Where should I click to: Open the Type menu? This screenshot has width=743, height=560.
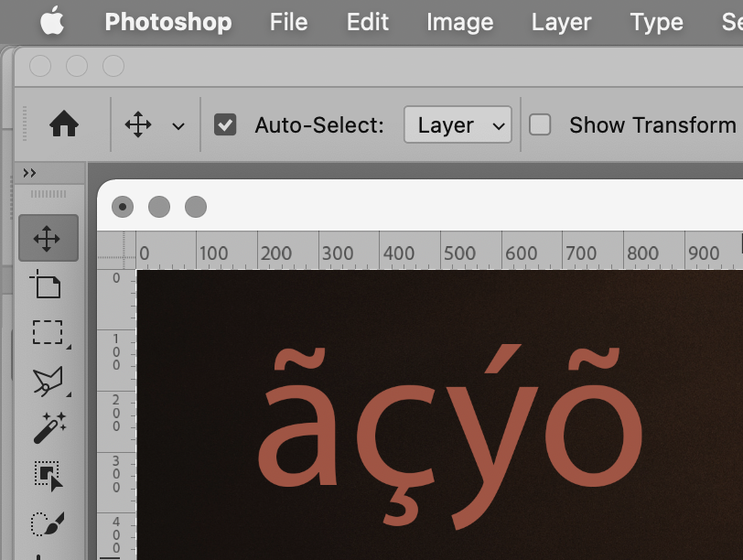pyautogui.click(x=655, y=22)
